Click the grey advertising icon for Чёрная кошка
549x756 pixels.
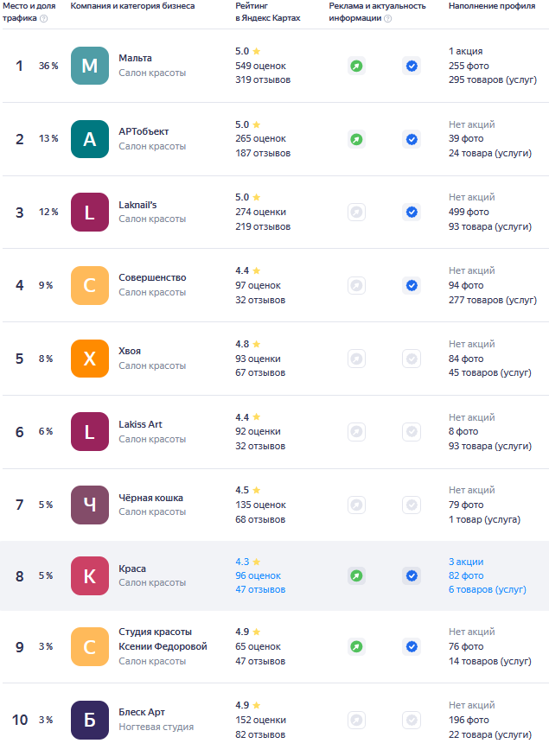tap(356, 505)
